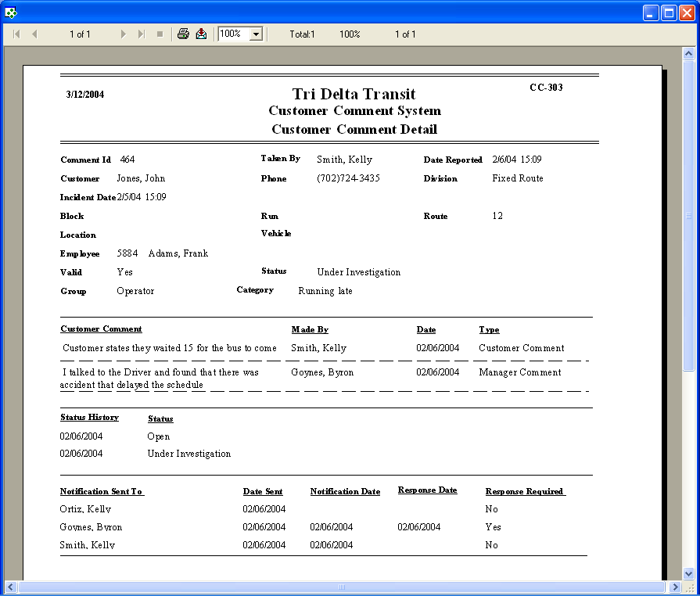Go to first page of report
This screenshot has width=700, height=596.
coord(16,34)
